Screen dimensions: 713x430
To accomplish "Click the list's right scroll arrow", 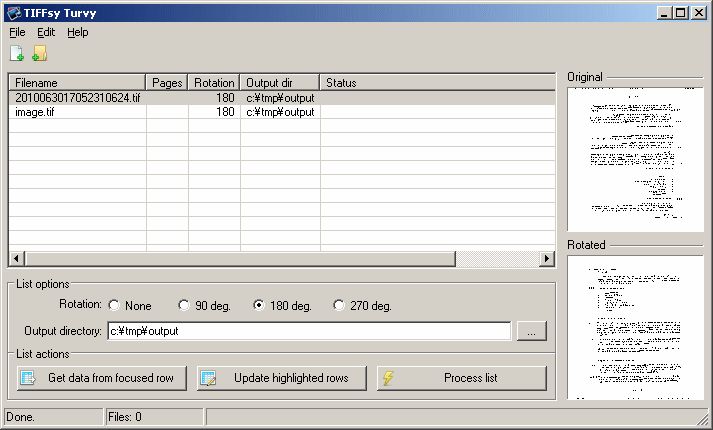I will [547, 259].
